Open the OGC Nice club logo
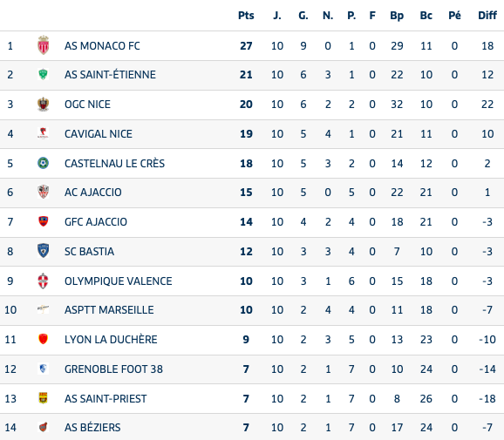Image resolution: width=504 pixels, height=440 pixels. pos(43,104)
